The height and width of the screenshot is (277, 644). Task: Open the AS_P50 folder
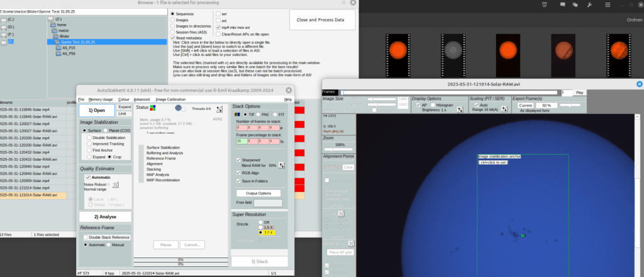65,54
